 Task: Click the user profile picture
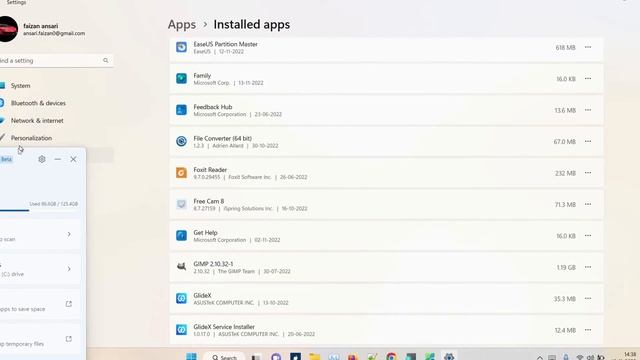pos(8,29)
